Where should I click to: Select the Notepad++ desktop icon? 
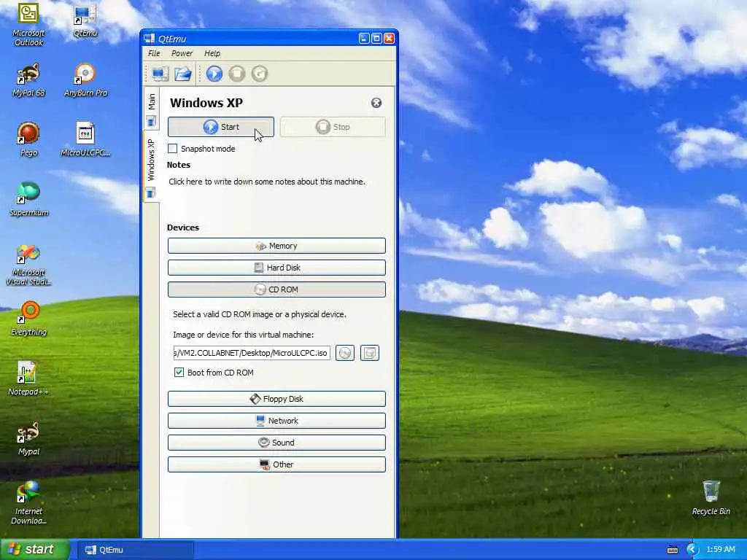(x=28, y=378)
